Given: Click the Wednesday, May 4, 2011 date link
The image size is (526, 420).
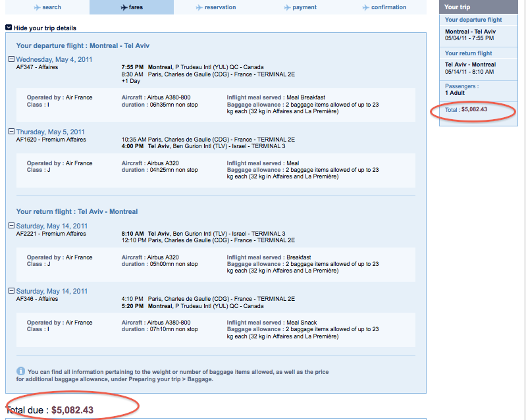Looking at the screenshot, I should pyautogui.click(x=54, y=59).
